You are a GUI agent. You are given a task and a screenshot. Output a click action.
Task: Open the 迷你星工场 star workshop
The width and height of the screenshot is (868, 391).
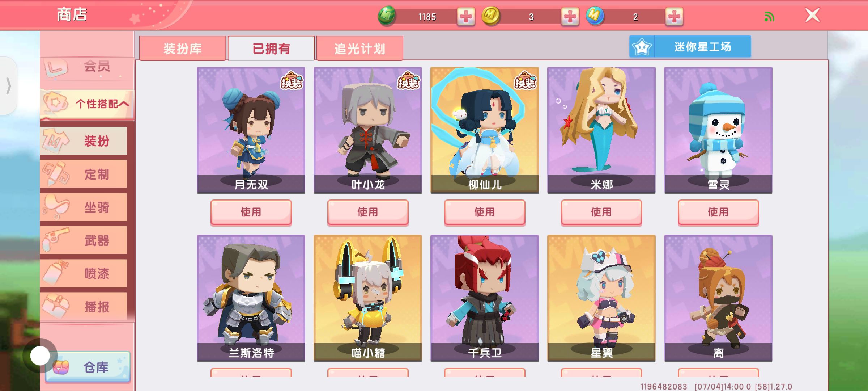coord(690,47)
